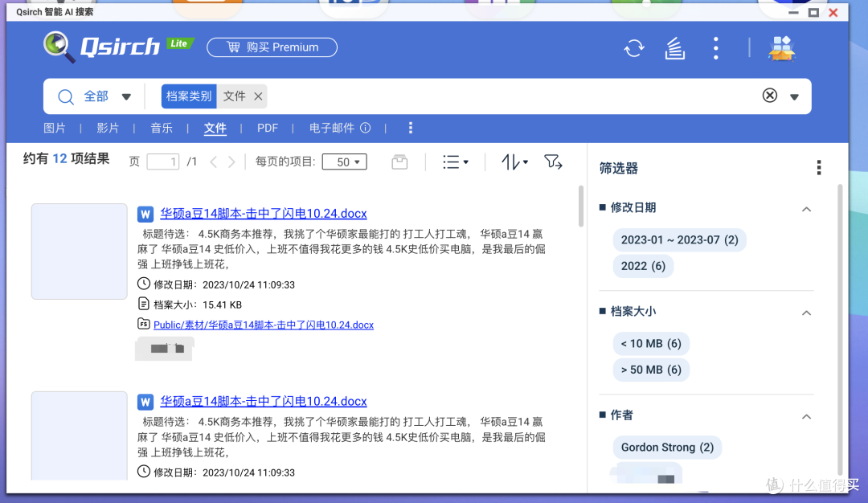
Task: Click the second result thumbnail preview
Action: click(79, 436)
